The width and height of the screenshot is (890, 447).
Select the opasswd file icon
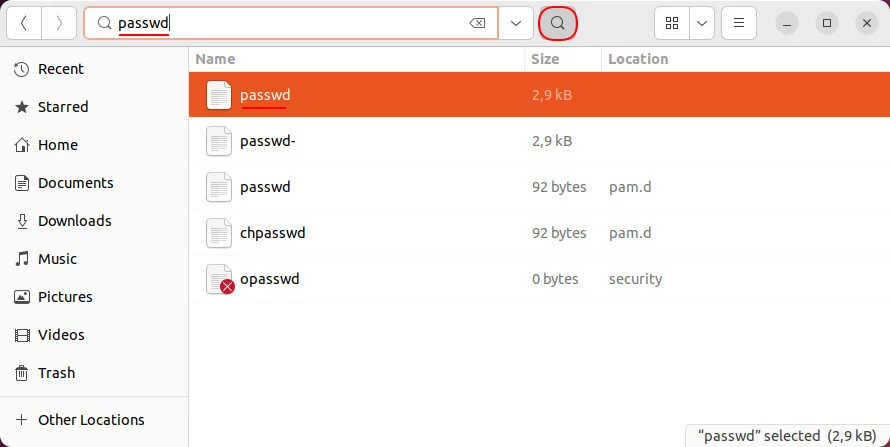tap(219, 279)
